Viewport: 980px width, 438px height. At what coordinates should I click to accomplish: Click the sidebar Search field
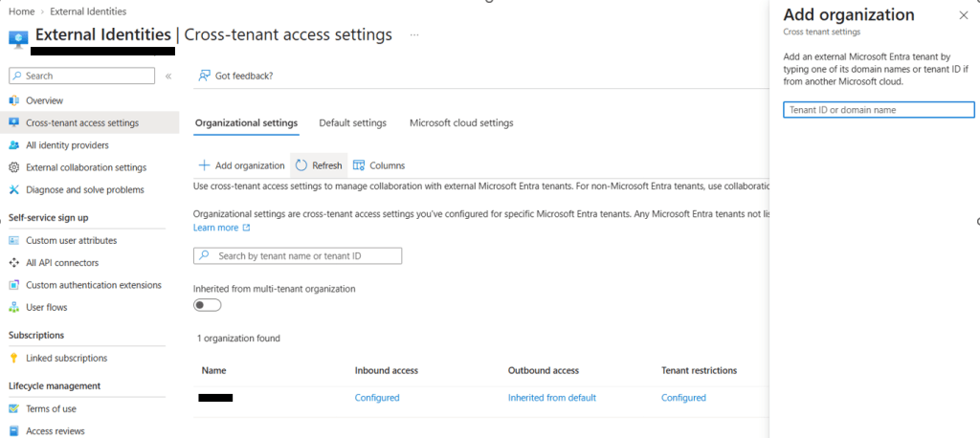click(x=82, y=76)
